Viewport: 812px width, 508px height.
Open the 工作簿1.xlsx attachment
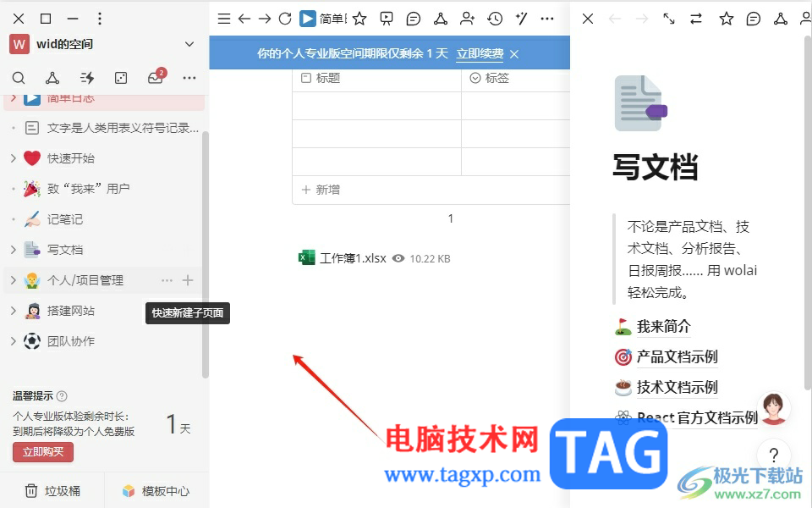(x=354, y=258)
